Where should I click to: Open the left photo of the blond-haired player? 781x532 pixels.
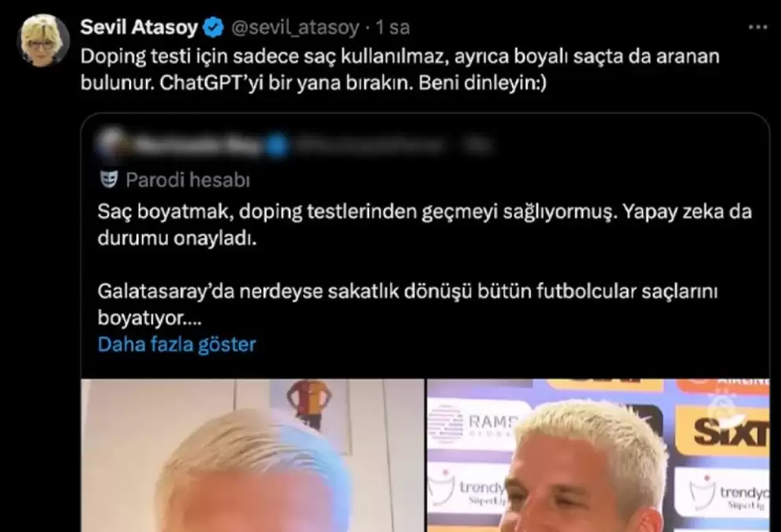click(252, 456)
